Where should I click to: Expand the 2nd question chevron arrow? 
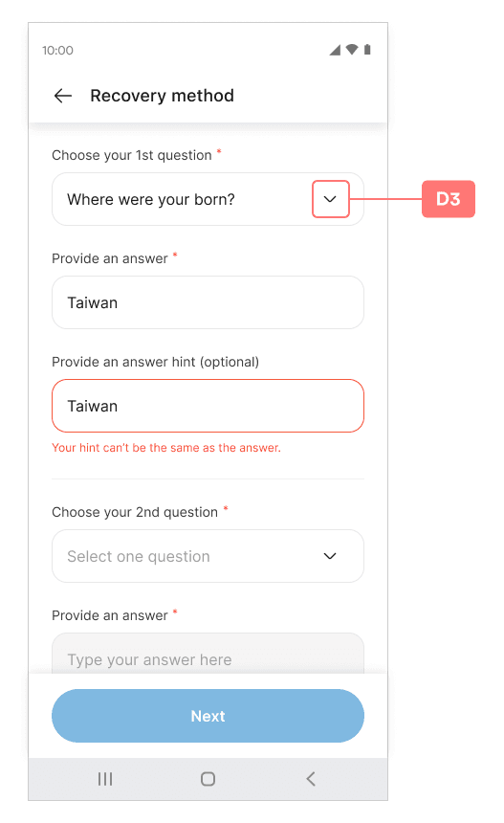point(330,556)
